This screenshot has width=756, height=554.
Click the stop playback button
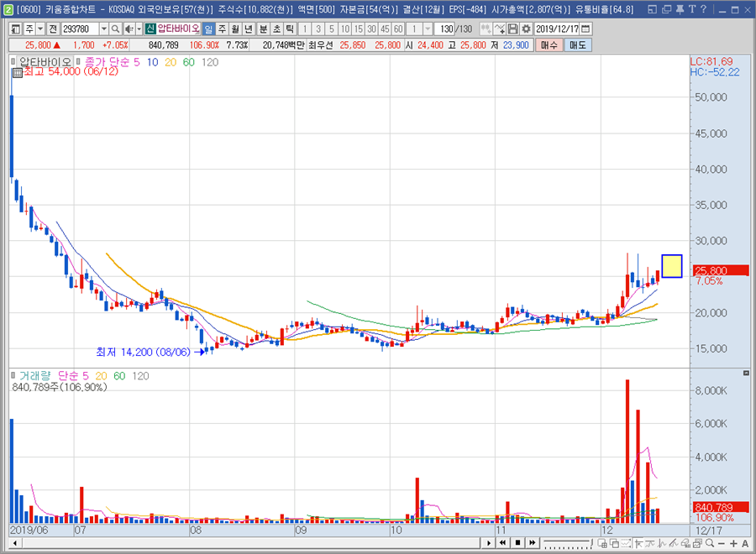click(517, 543)
